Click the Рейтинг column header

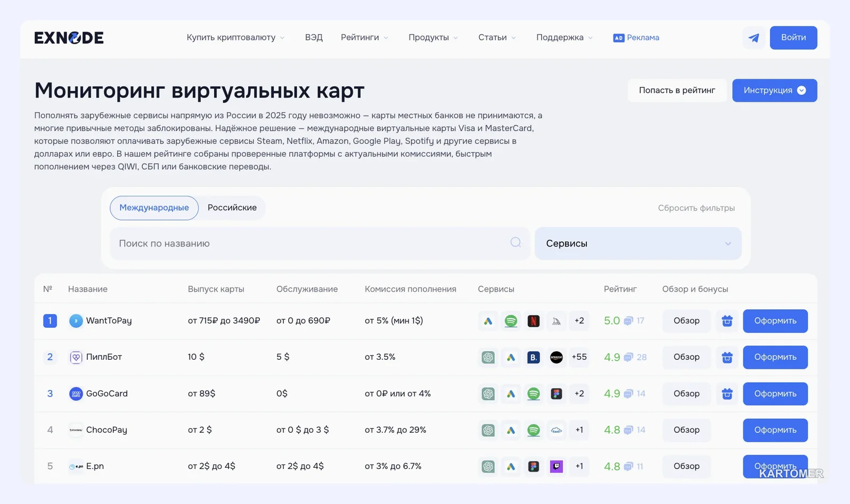620,289
